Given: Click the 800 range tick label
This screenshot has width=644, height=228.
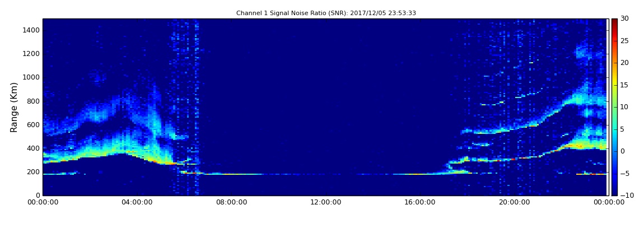Looking at the screenshot, I should 33,101.
